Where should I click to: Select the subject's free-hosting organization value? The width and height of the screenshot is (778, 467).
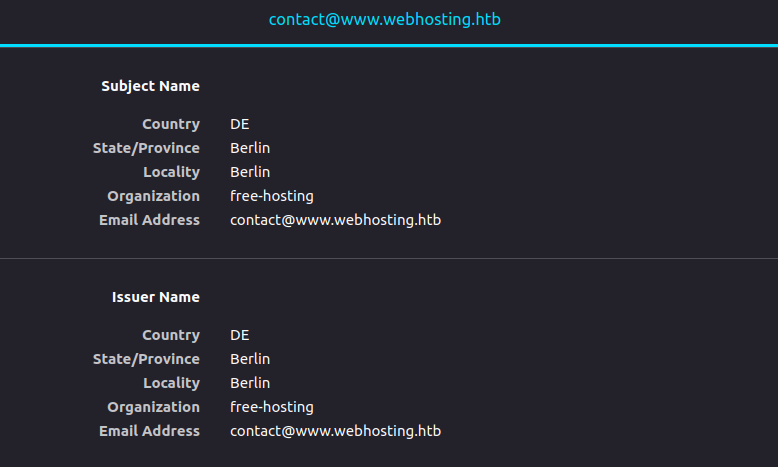point(271,196)
